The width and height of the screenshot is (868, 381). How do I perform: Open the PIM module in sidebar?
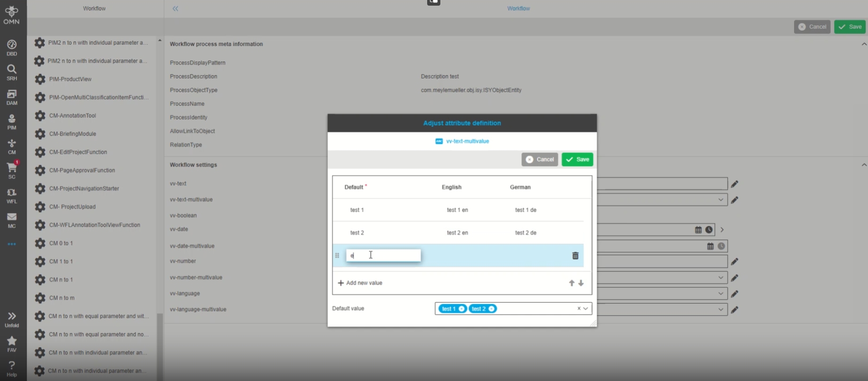pyautogui.click(x=12, y=122)
